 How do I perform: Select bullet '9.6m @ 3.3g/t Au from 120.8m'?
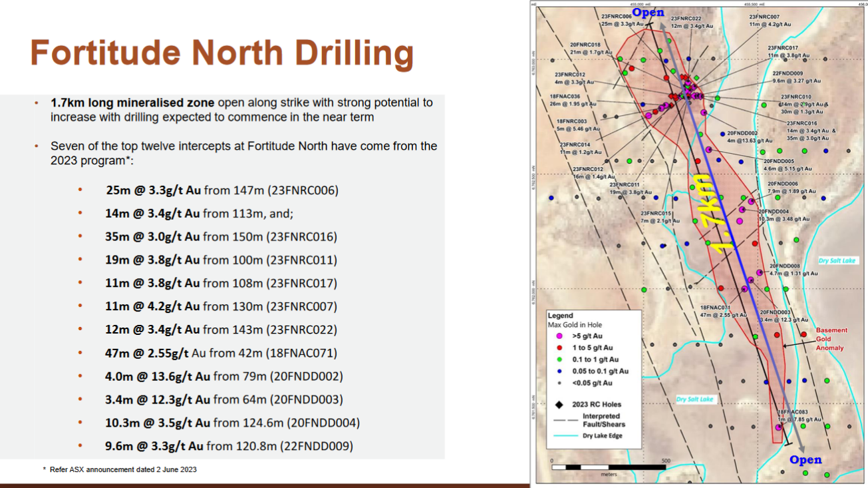tap(229, 447)
